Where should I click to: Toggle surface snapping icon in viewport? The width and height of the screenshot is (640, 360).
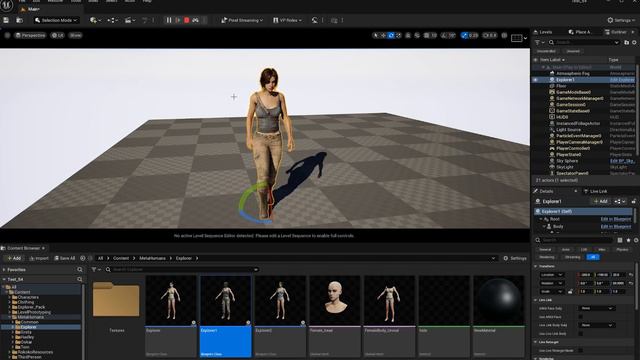point(417,36)
